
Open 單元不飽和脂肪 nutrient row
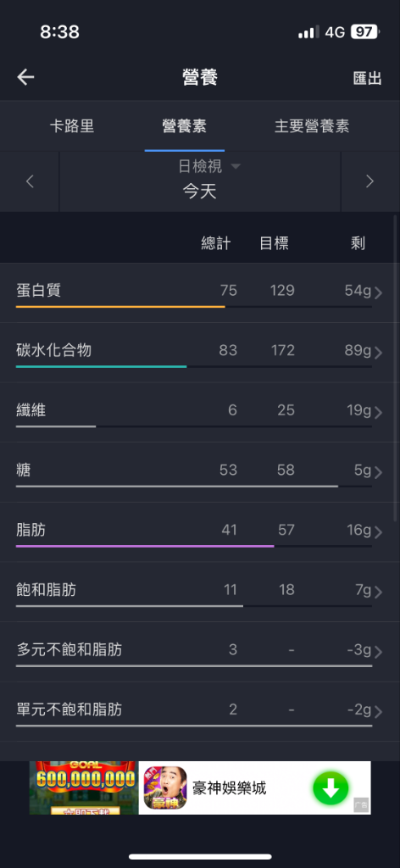click(x=200, y=712)
